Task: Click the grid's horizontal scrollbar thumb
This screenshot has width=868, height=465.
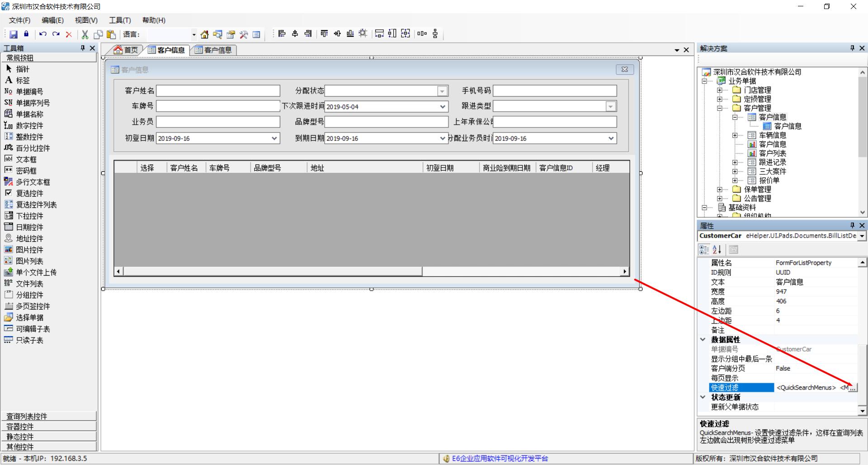Action: pos(271,271)
